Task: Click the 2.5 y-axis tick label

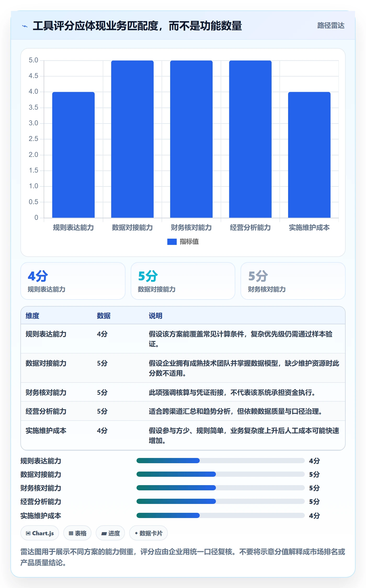Action: tap(33, 139)
